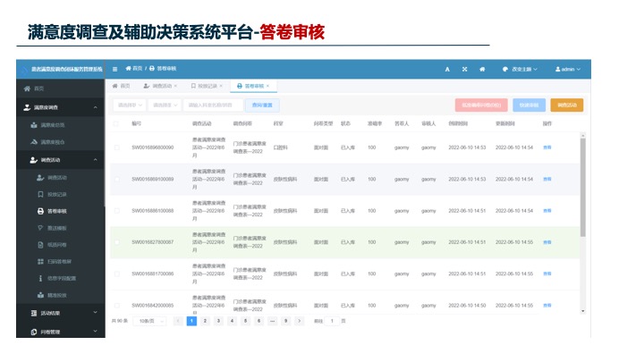Click the jump-to-page number input
The width and height of the screenshot is (644, 362).
click(x=332, y=321)
